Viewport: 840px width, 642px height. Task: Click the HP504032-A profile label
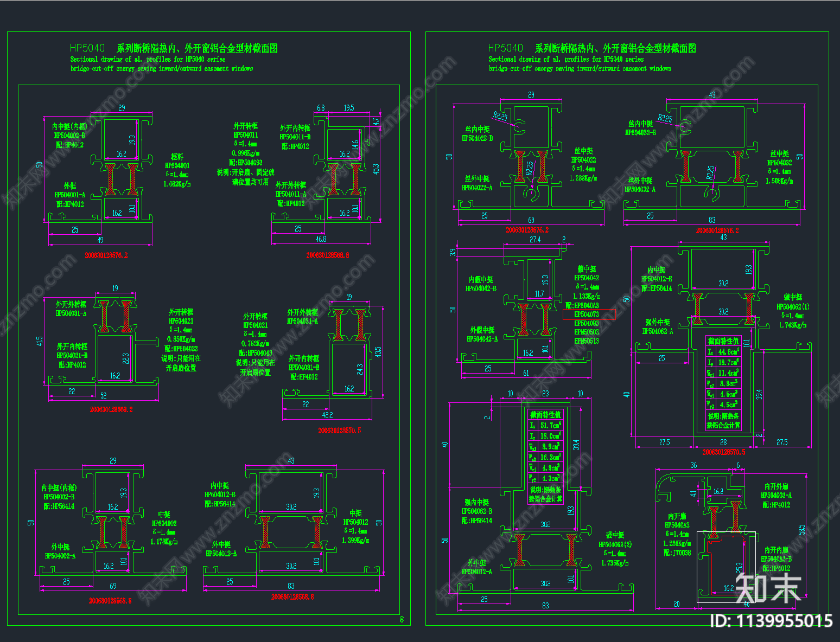tap(640, 189)
